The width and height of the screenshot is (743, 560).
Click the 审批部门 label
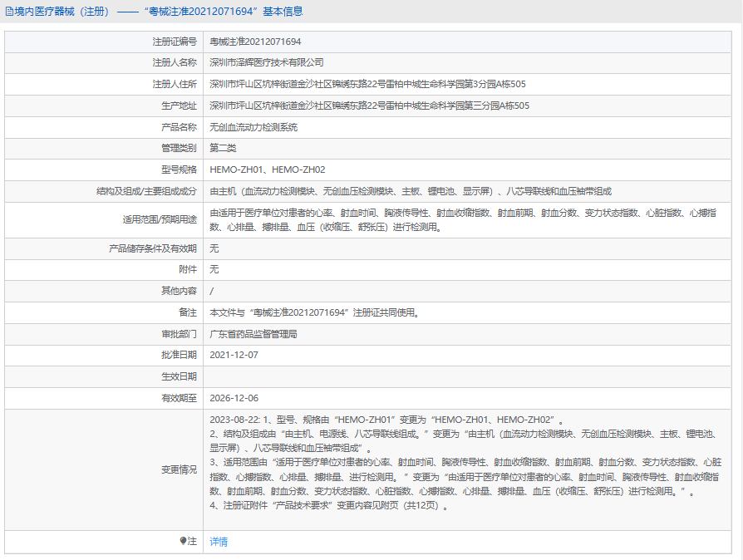tap(179, 334)
